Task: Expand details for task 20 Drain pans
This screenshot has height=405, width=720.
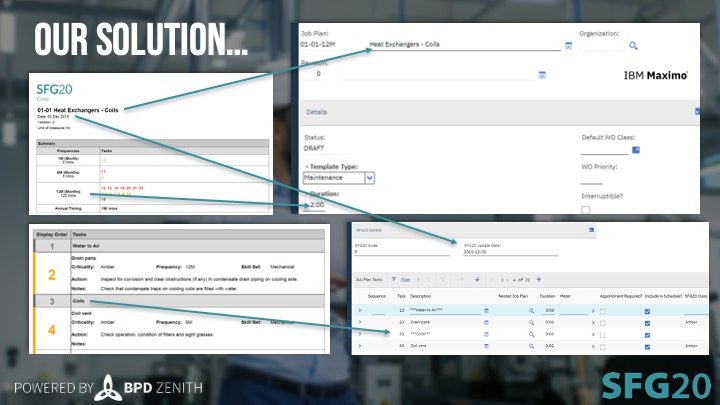Action: (360, 322)
